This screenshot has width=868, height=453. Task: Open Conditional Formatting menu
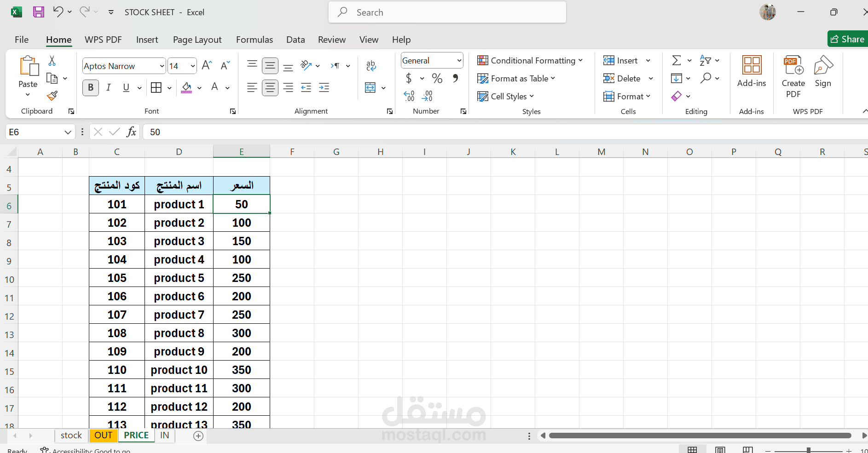tap(530, 61)
